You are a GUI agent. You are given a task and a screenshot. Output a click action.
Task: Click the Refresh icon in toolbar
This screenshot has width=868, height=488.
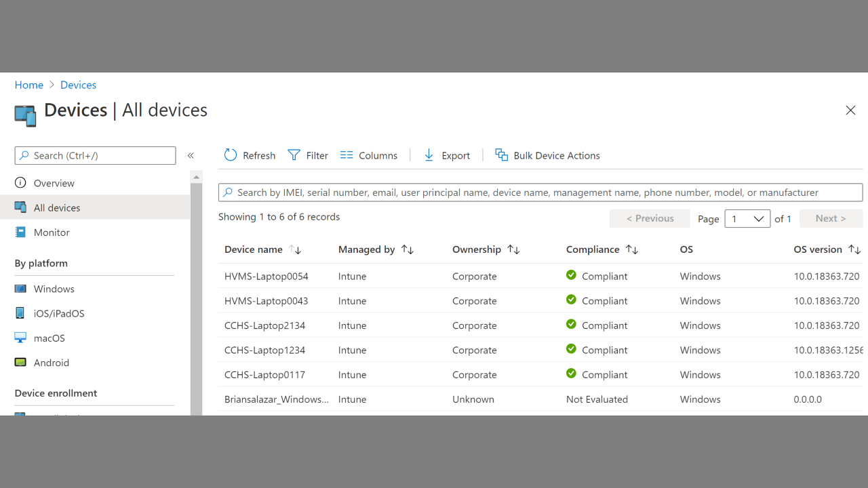tap(231, 155)
